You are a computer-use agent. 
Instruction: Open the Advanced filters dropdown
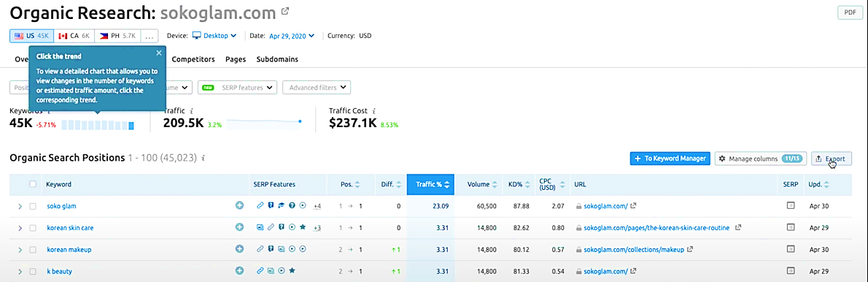tap(317, 87)
